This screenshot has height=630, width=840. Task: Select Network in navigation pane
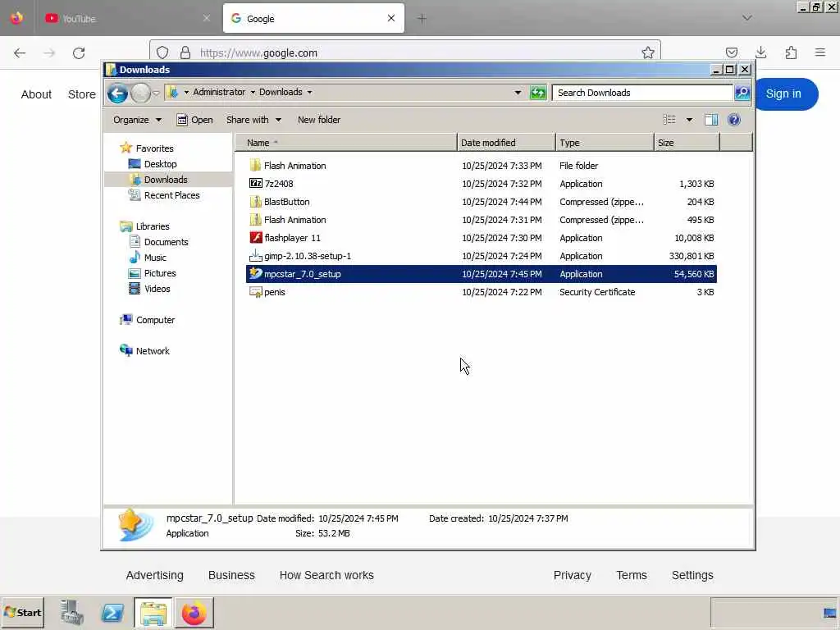(x=144, y=351)
